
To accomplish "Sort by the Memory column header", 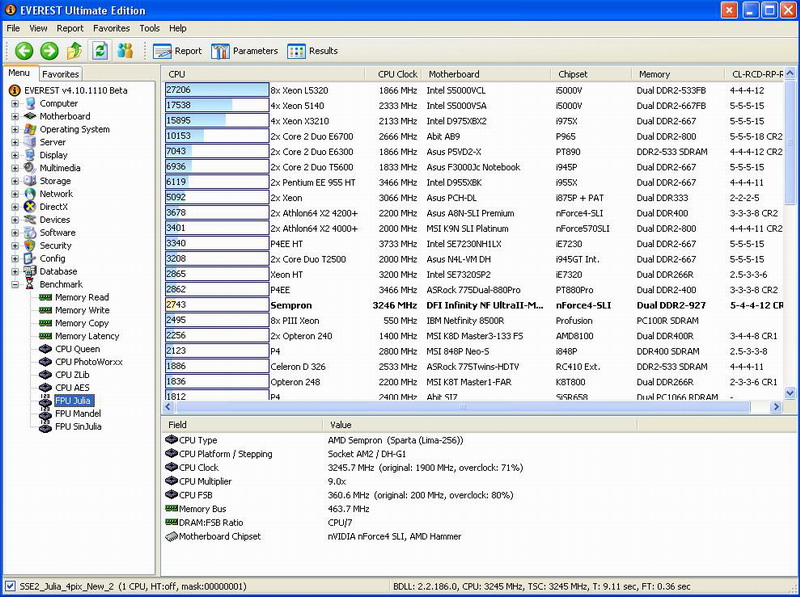I will click(x=678, y=74).
